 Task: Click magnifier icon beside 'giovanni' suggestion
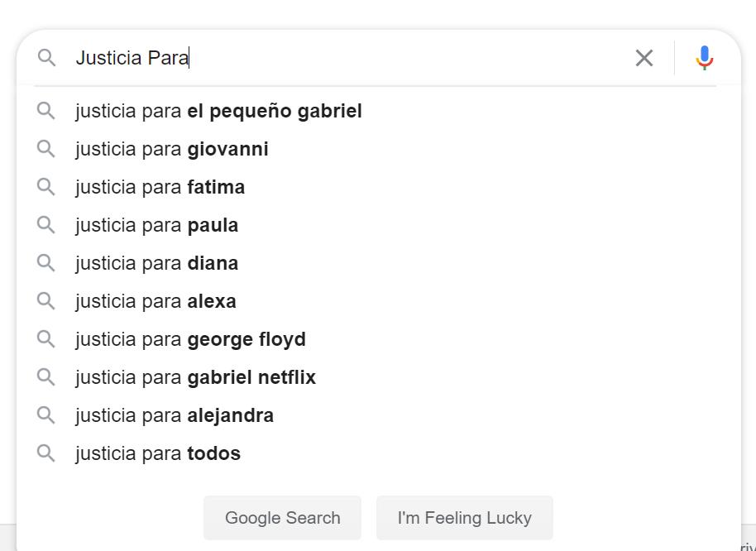click(x=46, y=149)
